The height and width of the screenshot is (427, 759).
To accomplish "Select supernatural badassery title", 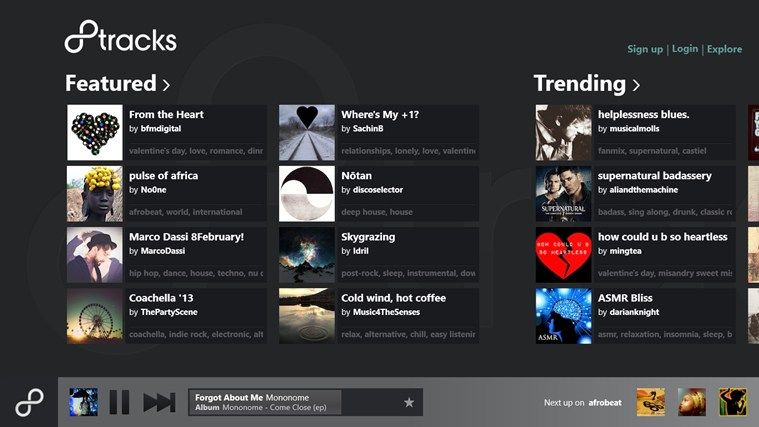I will (654, 176).
